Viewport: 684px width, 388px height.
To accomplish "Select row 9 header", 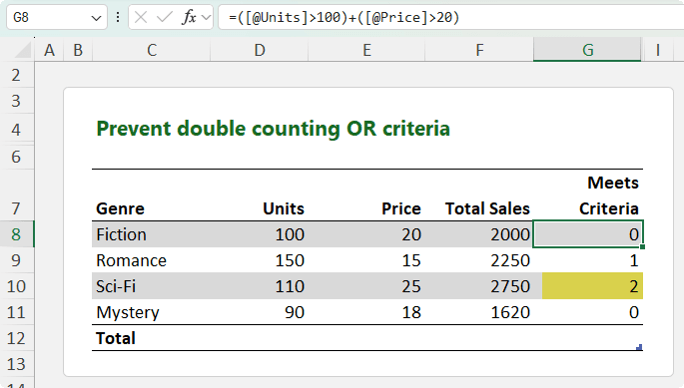I will (x=17, y=260).
